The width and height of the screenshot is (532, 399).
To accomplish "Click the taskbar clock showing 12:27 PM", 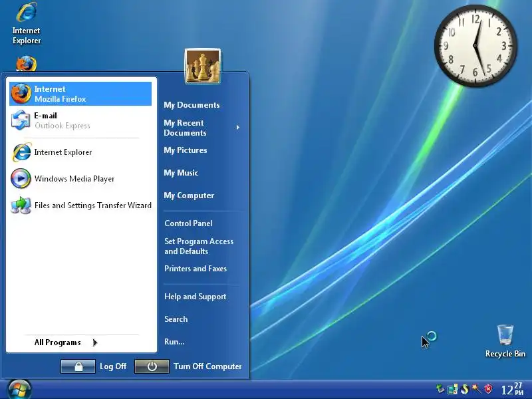I will (x=512, y=389).
